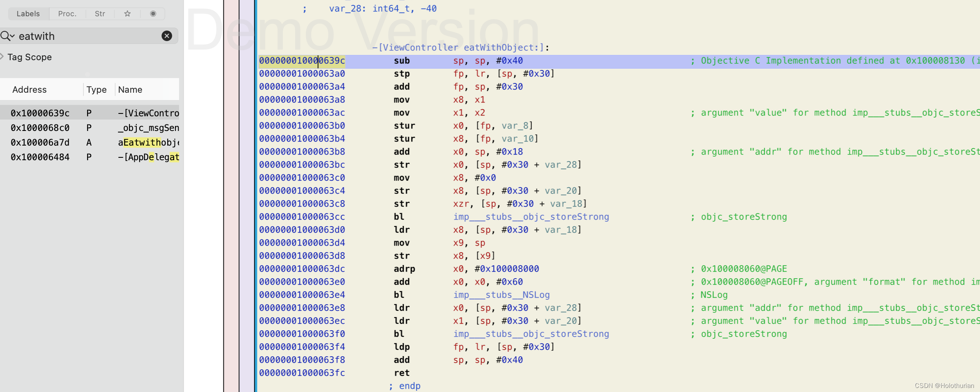Viewport: 980px width, 392px height.
Task: Sort by the Type column header
Action: point(96,89)
